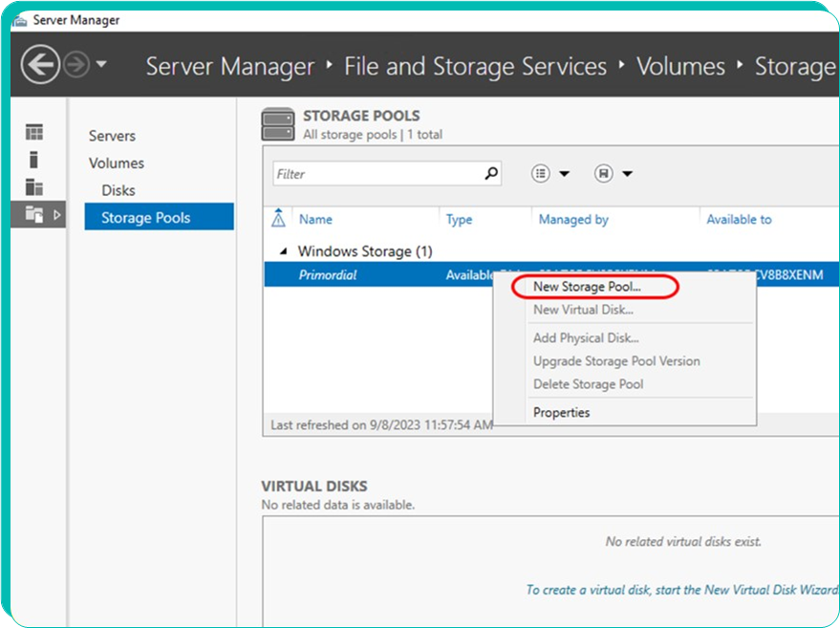Click the Server Manager title bar icon
This screenshot has height=628, width=840.
20,20
